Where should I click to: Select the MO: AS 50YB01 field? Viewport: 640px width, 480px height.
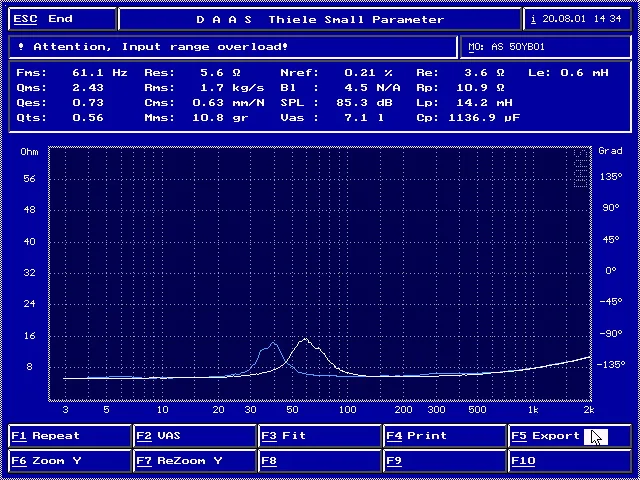[545, 47]
